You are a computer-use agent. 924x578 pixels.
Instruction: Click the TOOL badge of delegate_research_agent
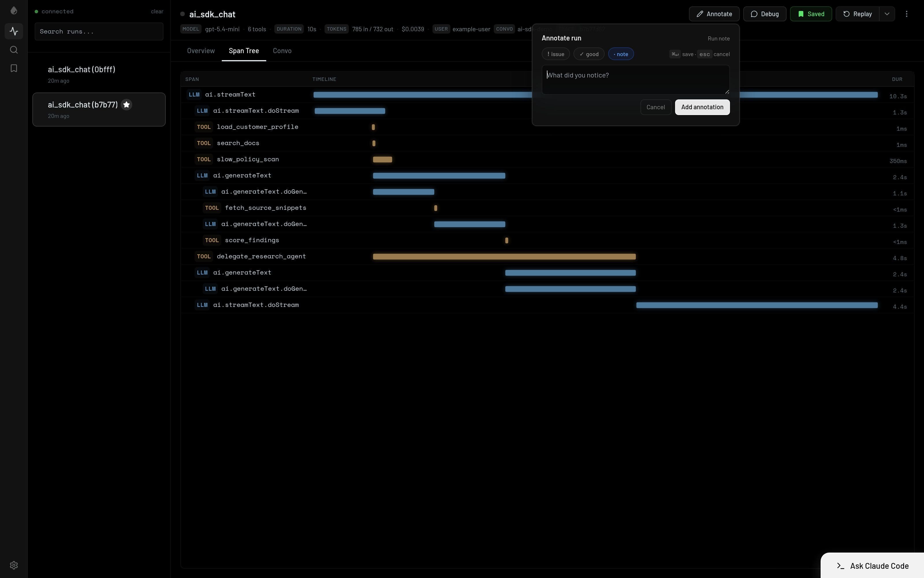click(x=204, y=257)
